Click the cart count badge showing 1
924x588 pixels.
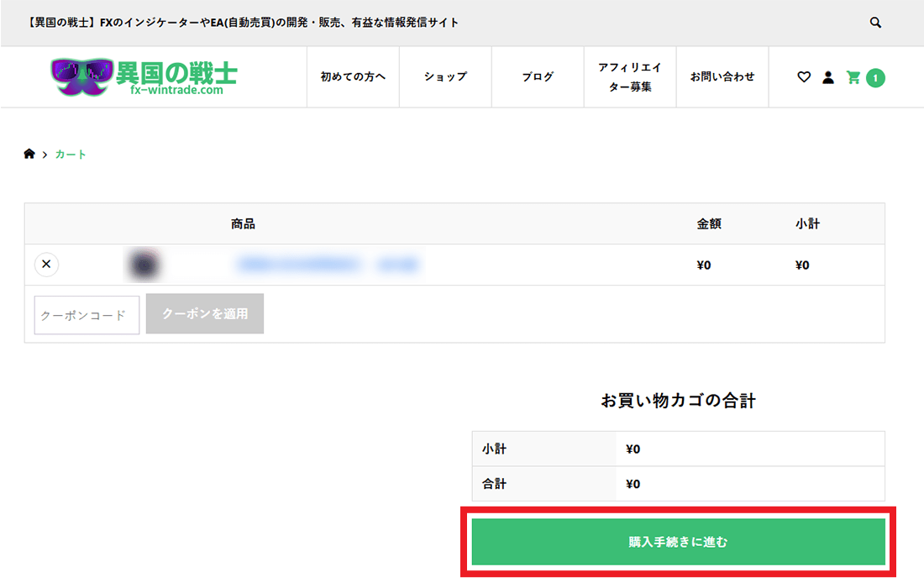875,78
